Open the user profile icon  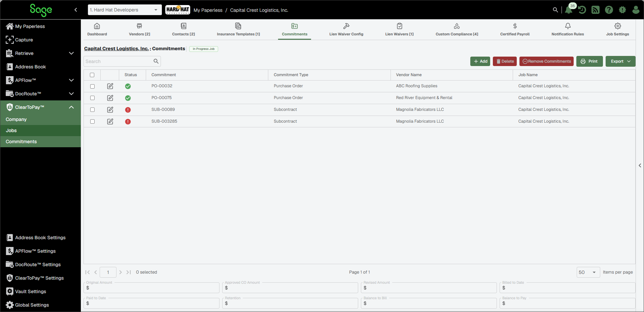tap(636, 10)
